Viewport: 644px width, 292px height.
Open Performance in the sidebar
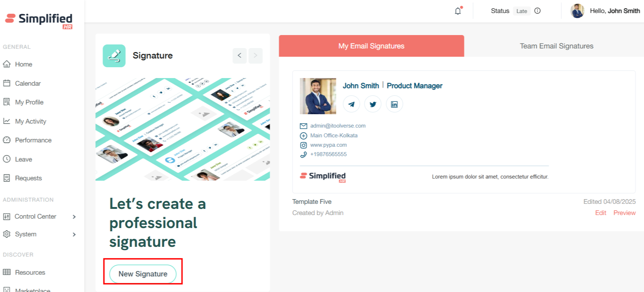[x=33, y=140]
